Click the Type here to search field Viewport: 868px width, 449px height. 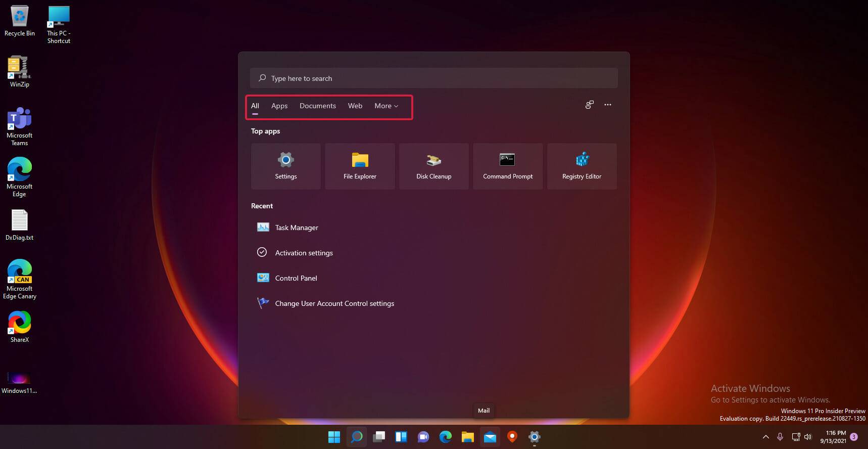tap(433, 78)
